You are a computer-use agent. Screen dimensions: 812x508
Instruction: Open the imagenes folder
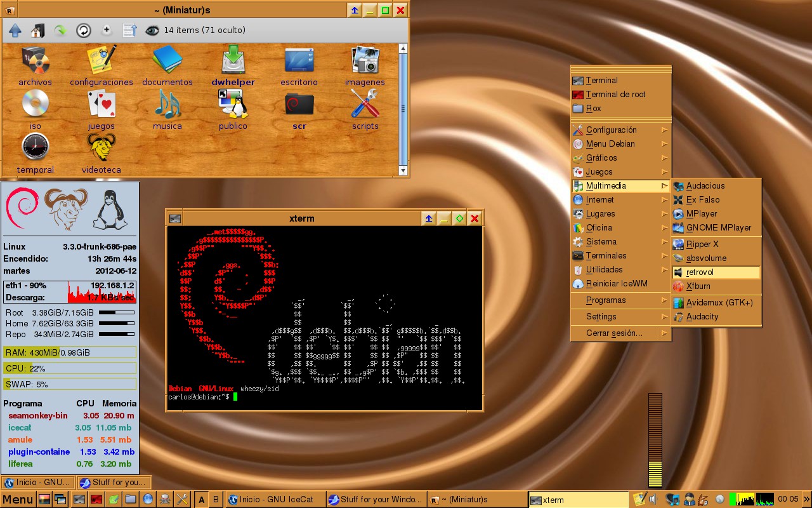coord(365,66)
